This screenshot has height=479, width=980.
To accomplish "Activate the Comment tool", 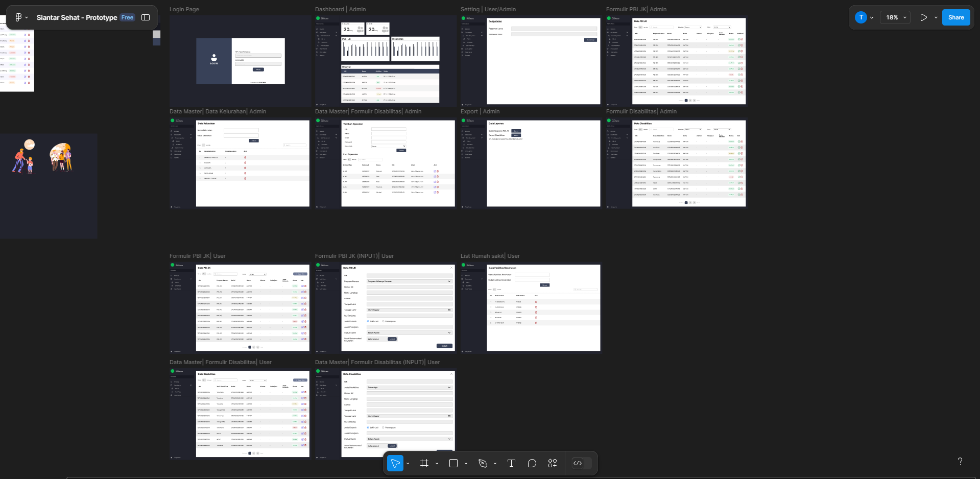I will [x=532, y=463].
